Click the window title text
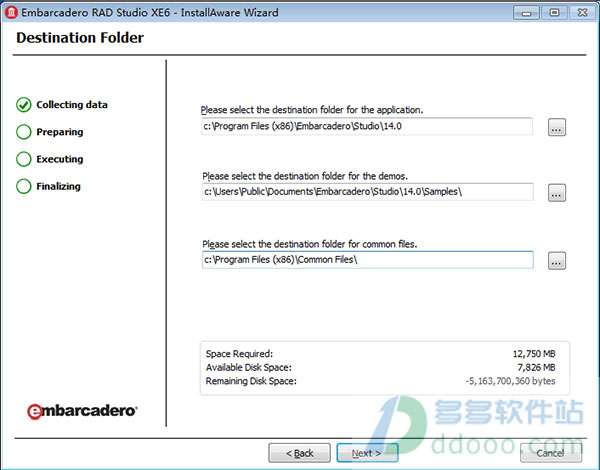The width and height of the screenshot is (600, 470). [150, 13]
